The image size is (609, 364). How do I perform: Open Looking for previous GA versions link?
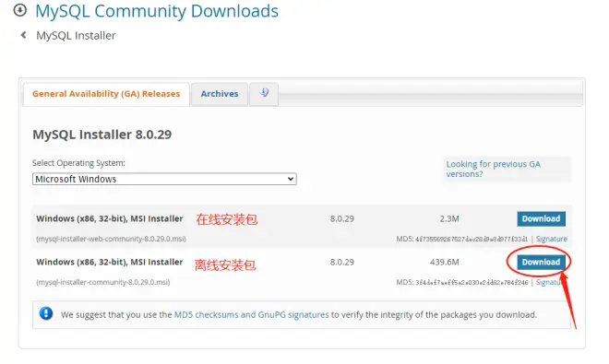[x=493, y=170]
